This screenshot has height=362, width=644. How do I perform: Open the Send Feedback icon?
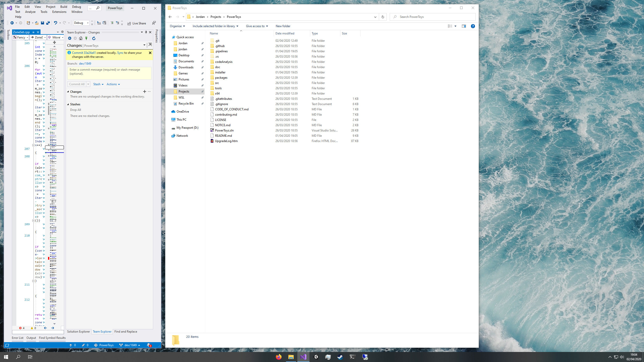[154, 23]
